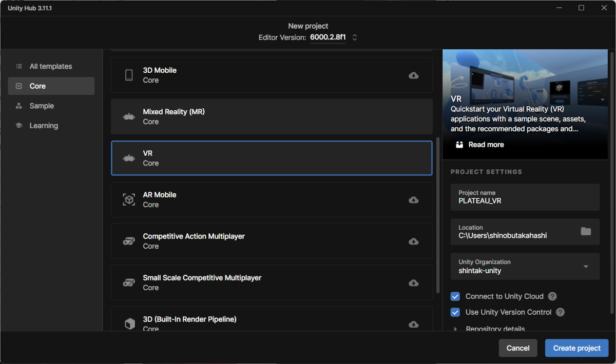Select All templates in the sidebar
Image resolution: width=616 pixels, height=364 pixels.
(x=51, y=67)
